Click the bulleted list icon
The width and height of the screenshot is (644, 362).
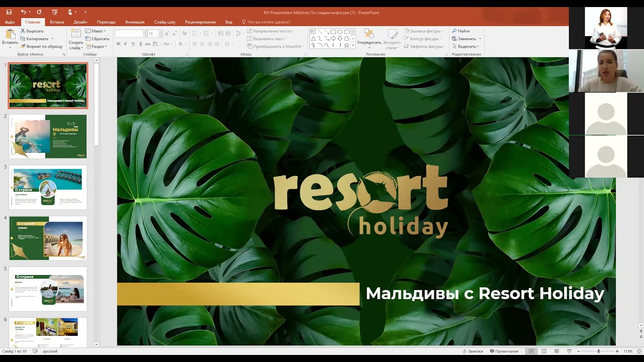[x=195, y=33]
